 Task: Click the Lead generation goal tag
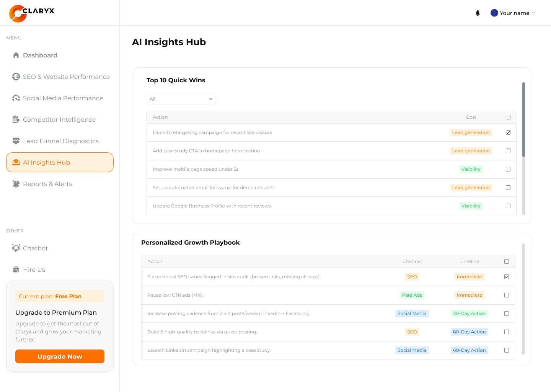point(471,132)
